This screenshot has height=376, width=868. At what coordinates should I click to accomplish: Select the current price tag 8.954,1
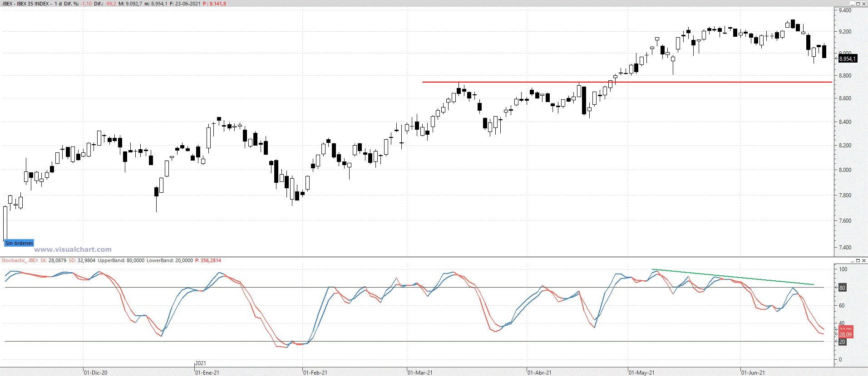847,59
